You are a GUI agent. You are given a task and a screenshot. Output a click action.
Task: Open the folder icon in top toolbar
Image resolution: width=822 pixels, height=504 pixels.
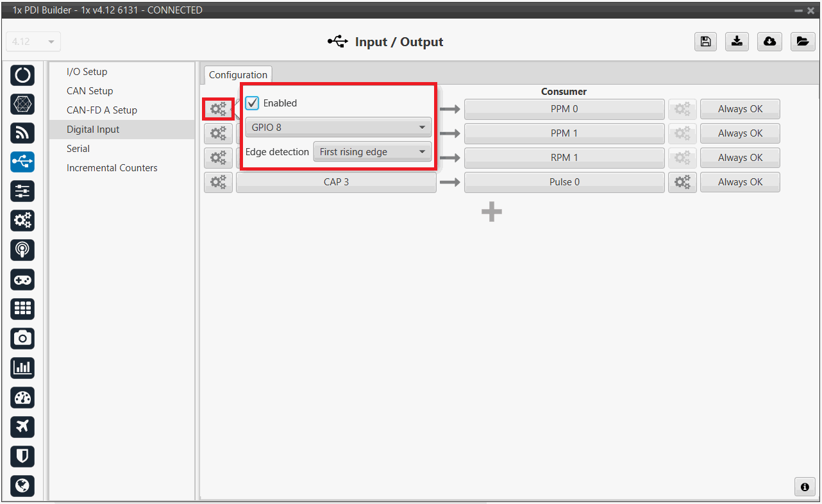tap(801, 42)
